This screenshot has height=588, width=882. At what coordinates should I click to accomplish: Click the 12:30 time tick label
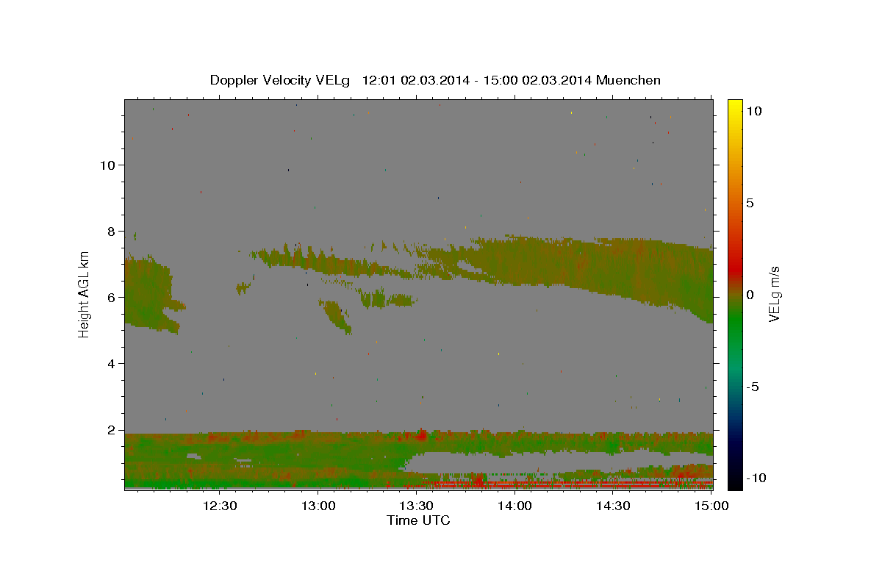[220, 506]
